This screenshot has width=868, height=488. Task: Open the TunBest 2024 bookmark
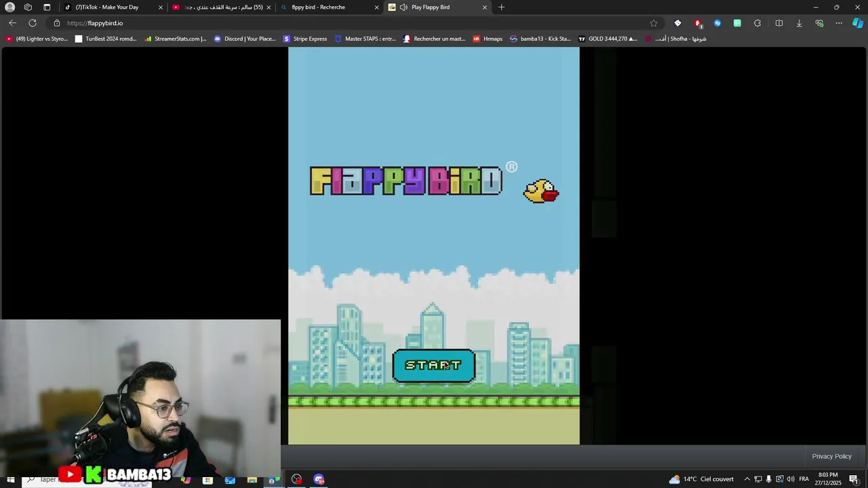coord(105,39)
